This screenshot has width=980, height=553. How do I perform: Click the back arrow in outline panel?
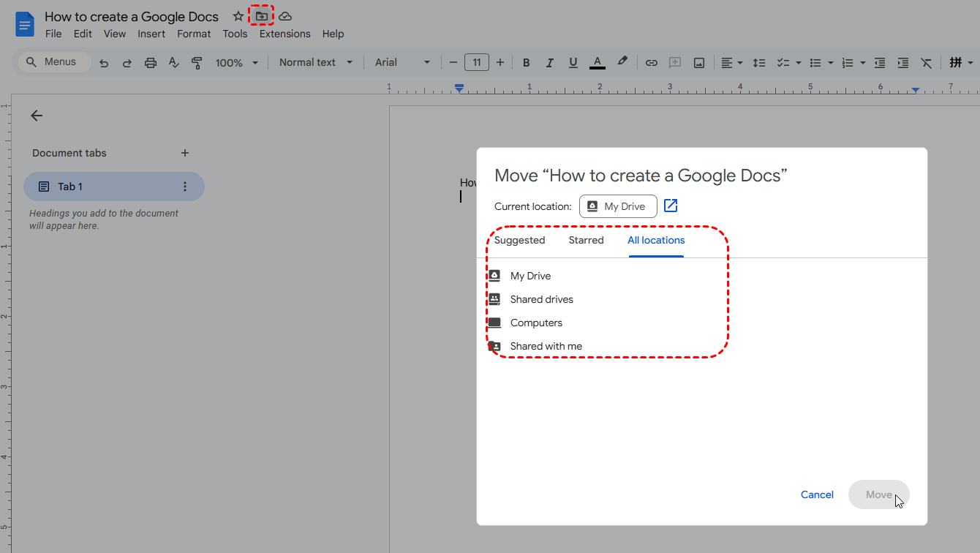37,116
